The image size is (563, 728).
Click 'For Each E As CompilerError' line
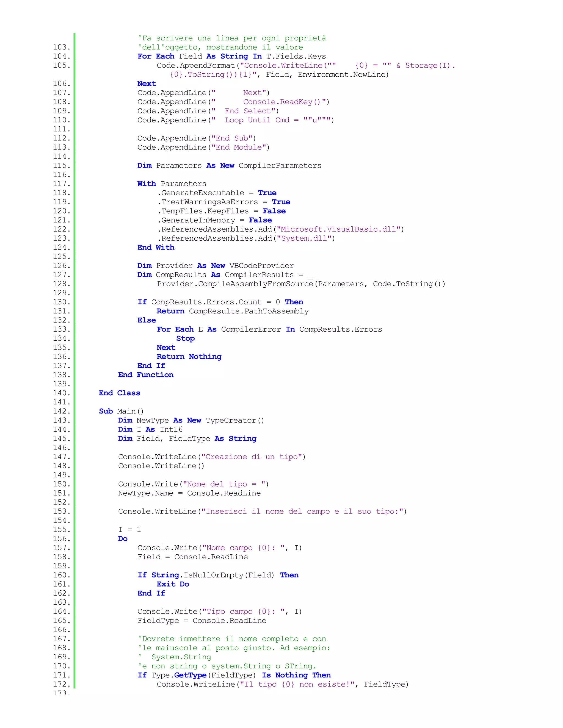(269, 329)
